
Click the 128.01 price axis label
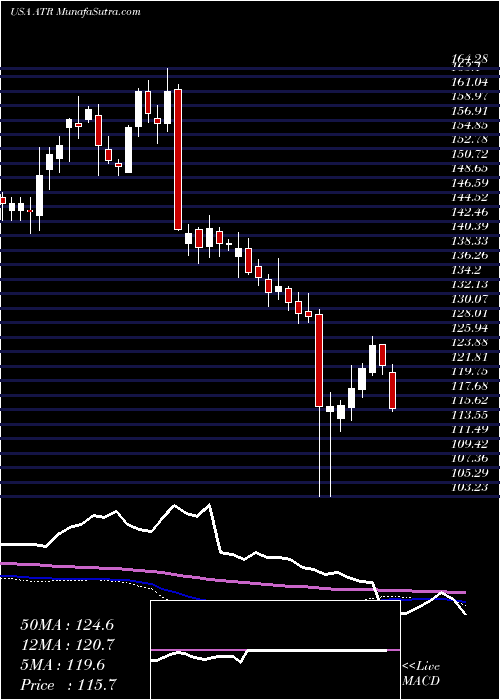470,313
